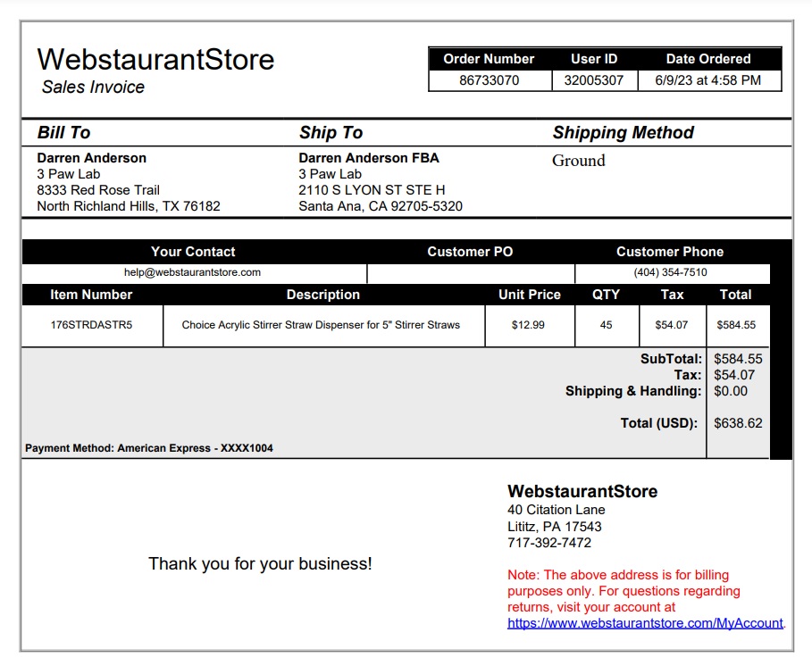Click the QTY column header

tap(606, 295)
